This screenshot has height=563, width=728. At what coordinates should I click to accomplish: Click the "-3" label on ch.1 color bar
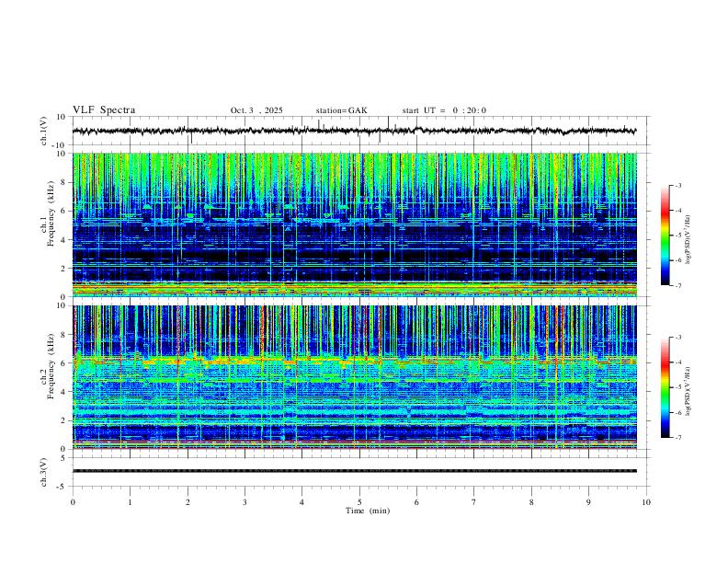pos(678,185)
